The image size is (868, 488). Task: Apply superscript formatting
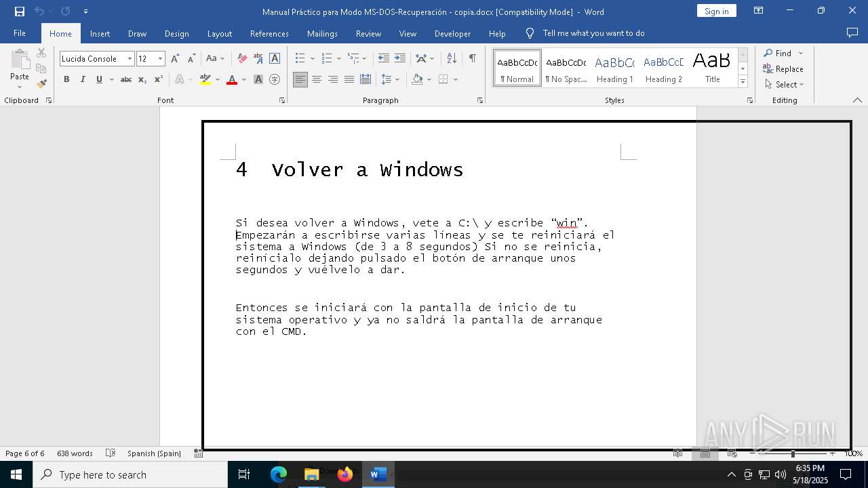click(x=159, y=79)
